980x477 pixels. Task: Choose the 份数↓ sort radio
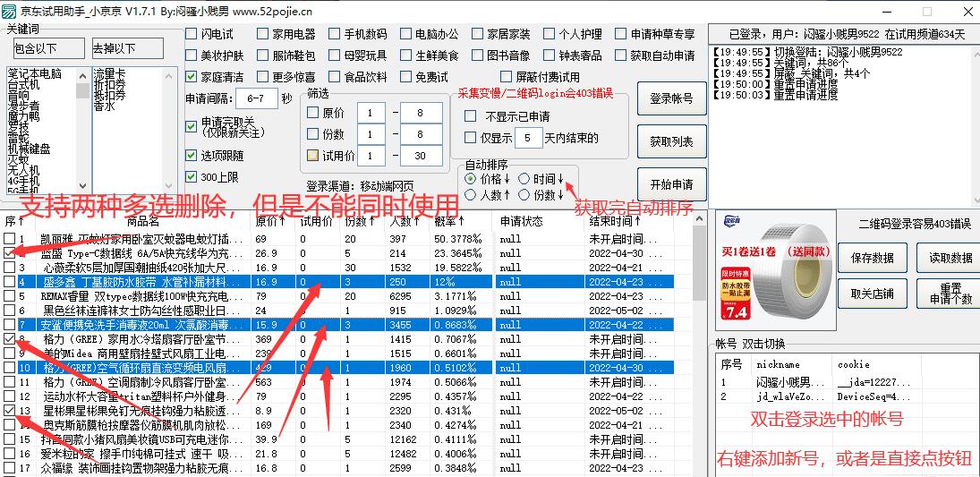(524, 195)
